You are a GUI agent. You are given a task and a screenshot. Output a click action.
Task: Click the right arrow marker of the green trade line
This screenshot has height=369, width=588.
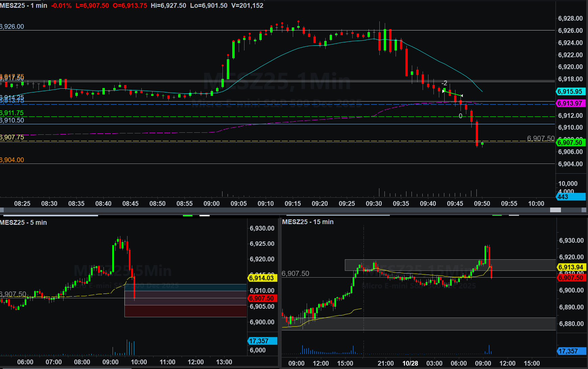[x=462, y=96]
